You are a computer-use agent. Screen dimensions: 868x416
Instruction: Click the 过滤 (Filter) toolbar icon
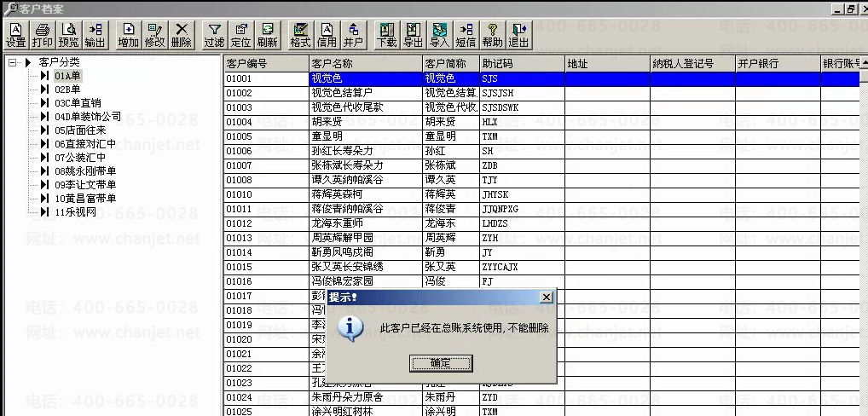214,35
